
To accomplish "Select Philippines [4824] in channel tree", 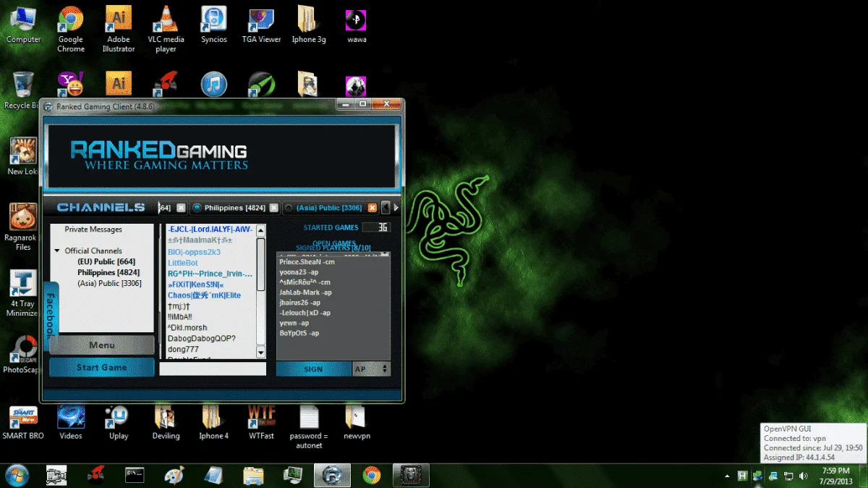I will pos(109,272).
